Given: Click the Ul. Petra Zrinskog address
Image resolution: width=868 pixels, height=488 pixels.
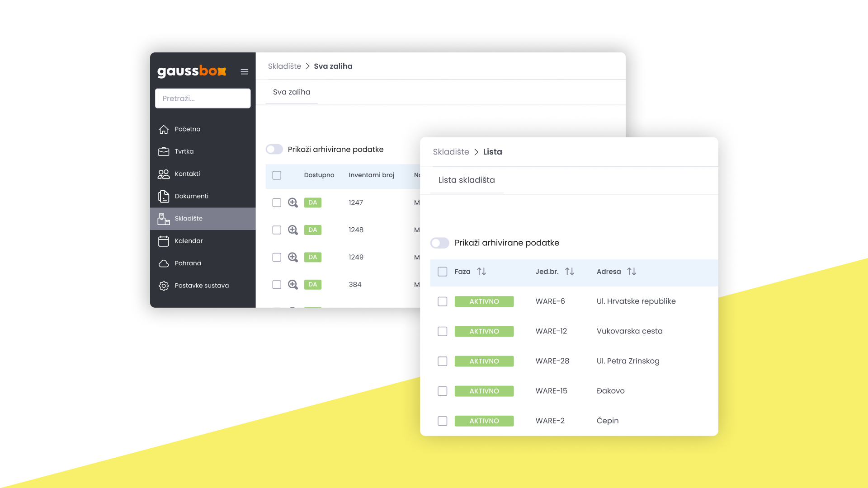Looking at the screenshot, I should coord(628,361).
